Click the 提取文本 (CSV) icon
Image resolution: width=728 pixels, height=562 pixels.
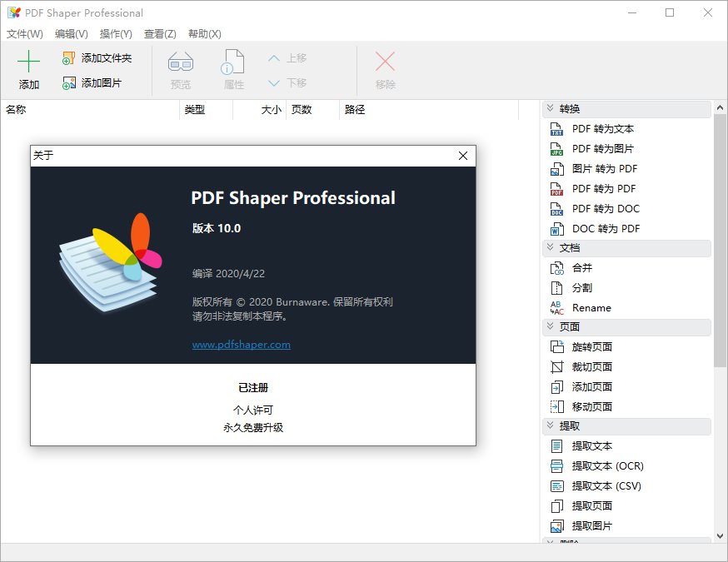click(x=556, y=486)
